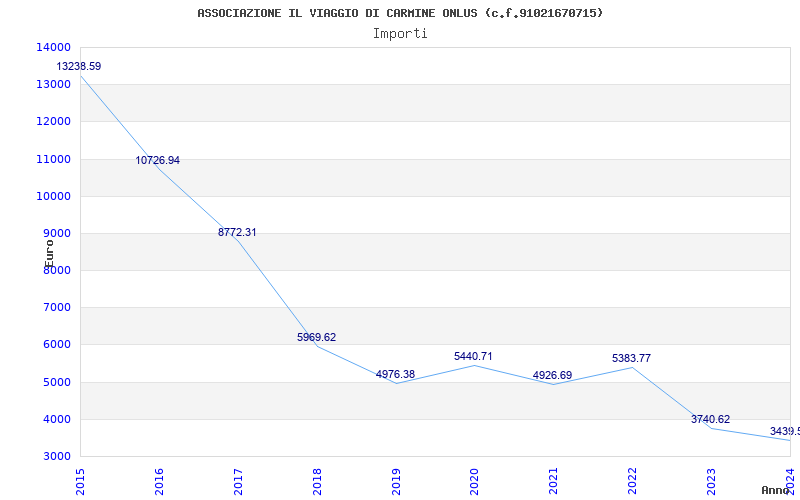Click the 14000 y-axis tick label
800x500 pixels.
point(53,47)
